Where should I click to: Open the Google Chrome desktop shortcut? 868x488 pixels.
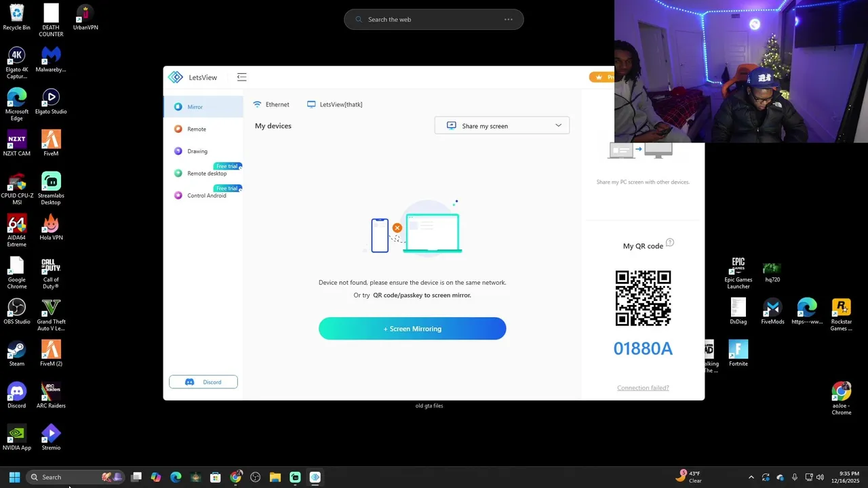17,273
